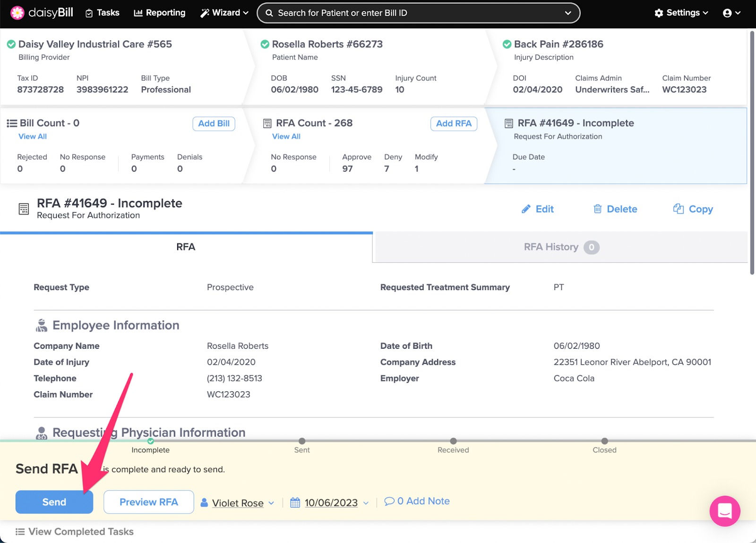Click the Add Note speech bubble
The width and height of the screenshot is (756, 543).
pyautogui.click(x=389, y=501)
